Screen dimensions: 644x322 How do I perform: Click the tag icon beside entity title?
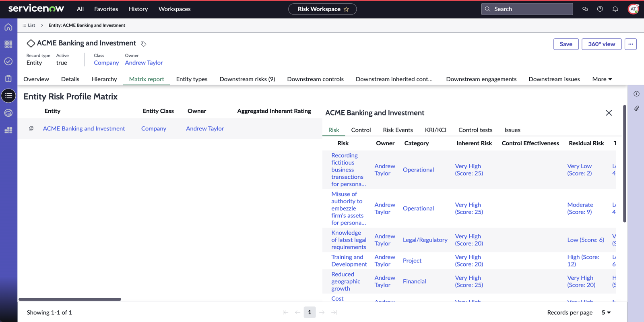point(143,44)
